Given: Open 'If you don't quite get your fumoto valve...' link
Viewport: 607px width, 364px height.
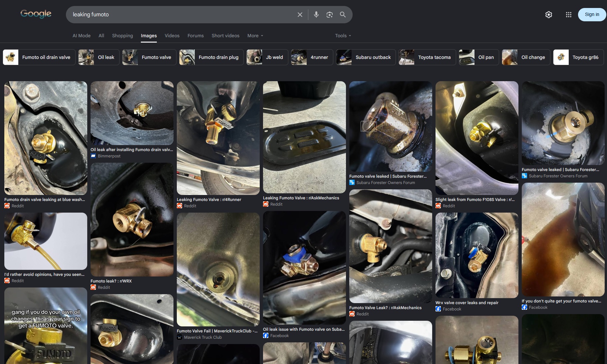Looking at the screenshot, I should 561,301.
